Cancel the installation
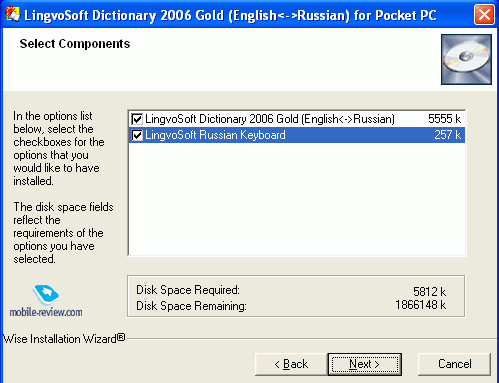 454,364
